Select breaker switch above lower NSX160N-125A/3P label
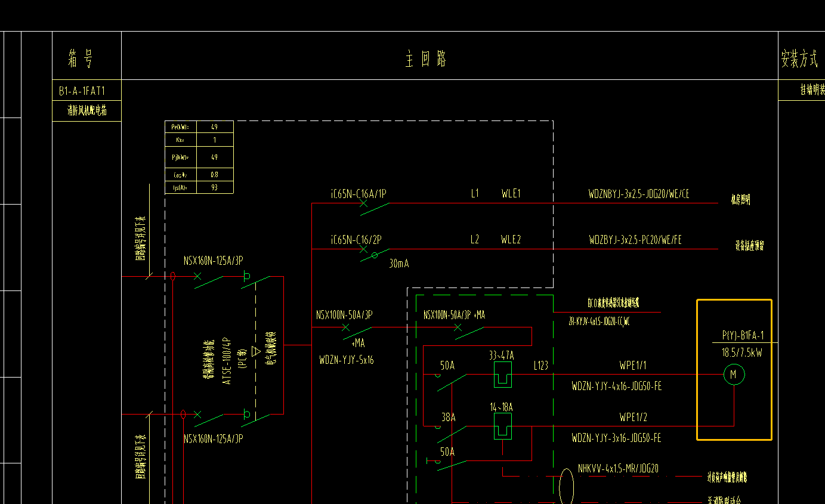 point(209,419)
